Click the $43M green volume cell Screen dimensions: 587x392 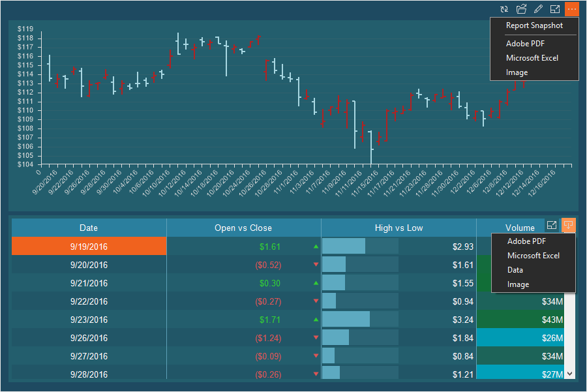pos(520,320)
